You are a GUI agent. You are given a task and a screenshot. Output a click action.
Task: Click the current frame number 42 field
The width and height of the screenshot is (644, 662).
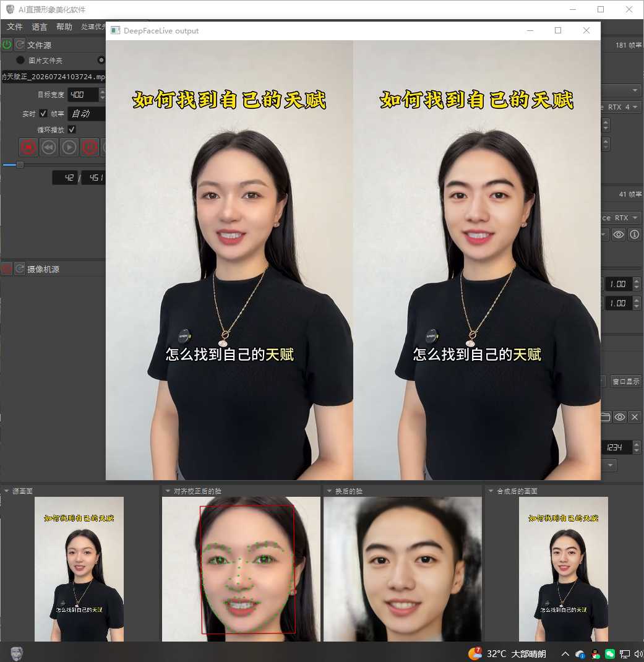pos(65,178)
